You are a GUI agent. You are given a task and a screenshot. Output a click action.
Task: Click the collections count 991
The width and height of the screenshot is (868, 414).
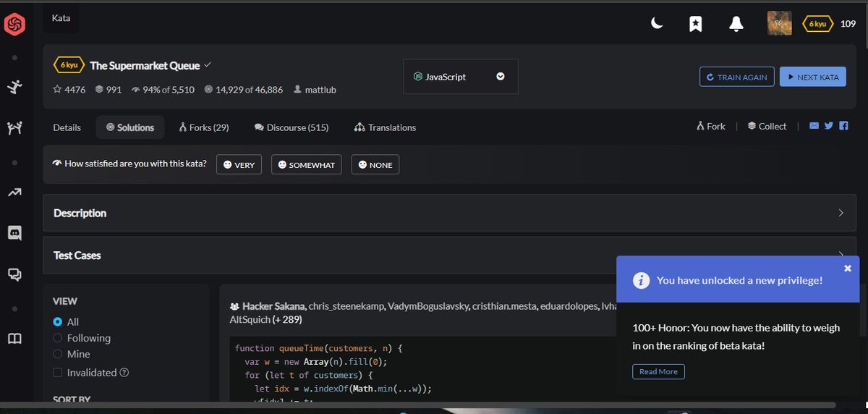tap(109, 90)
